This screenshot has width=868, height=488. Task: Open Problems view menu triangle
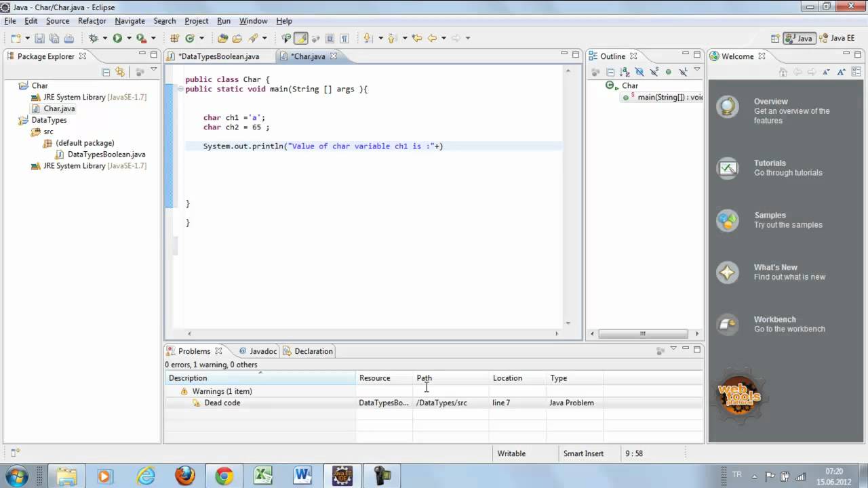click(673, 348)
